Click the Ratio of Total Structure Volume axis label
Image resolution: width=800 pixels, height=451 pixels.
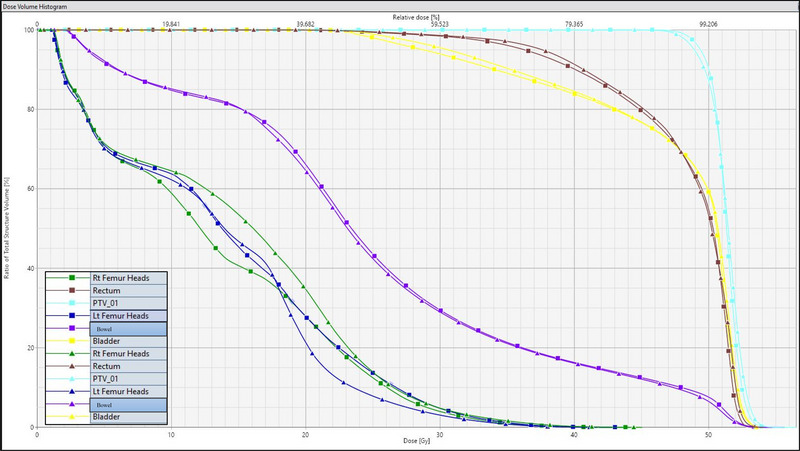(7, 226)
